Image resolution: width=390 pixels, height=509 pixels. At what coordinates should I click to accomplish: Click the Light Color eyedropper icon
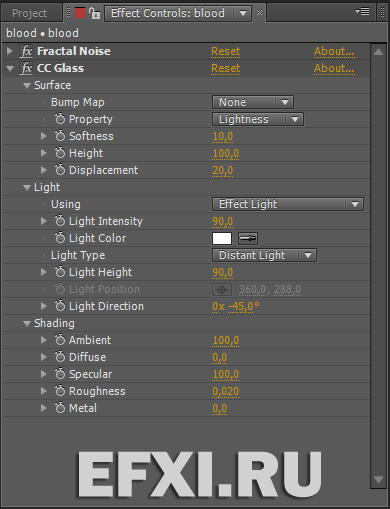click(248, 238)
